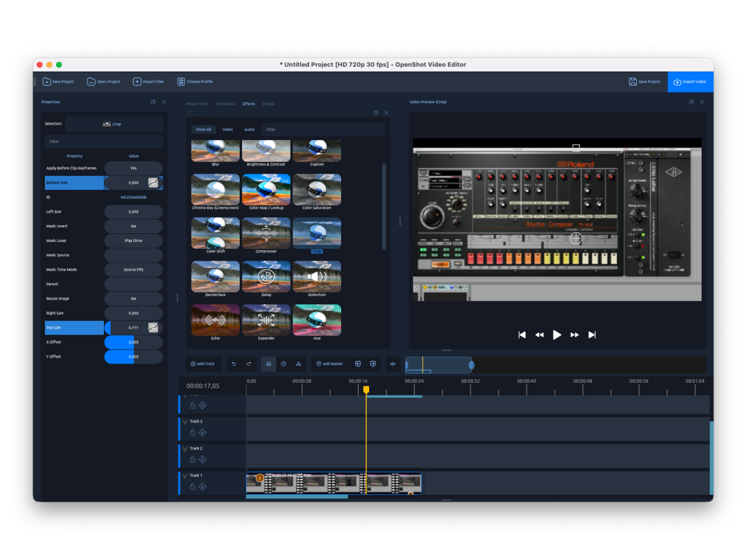Click center timeline on playhead icon
This screenshot has height=560, width=747.
[393, 363]
